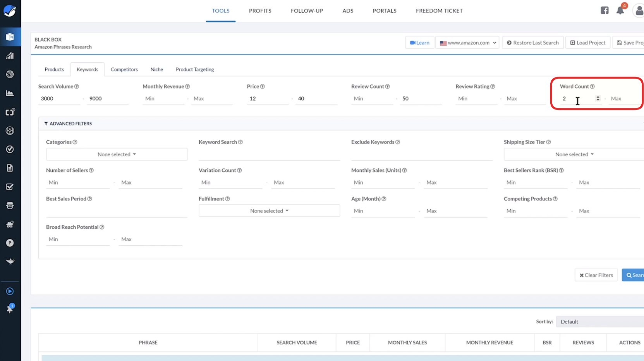Open the signal bars icon in sidebar
This screenshot has width=644, height=361.
(10, 56)
